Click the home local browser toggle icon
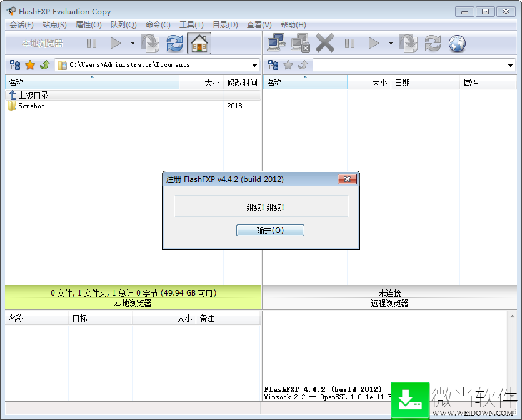 pos(199,43)
